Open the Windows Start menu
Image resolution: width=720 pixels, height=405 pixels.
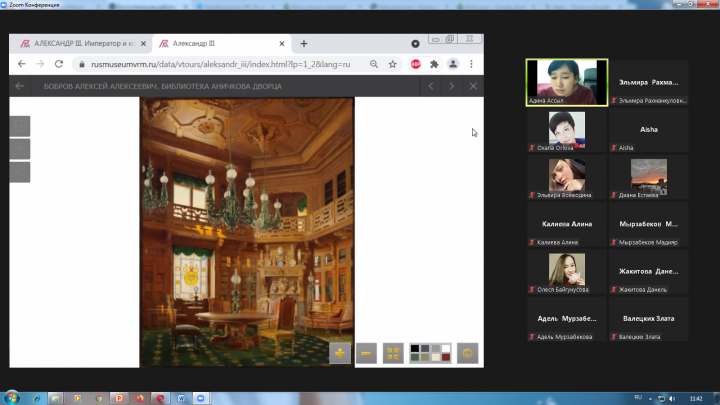11,398
